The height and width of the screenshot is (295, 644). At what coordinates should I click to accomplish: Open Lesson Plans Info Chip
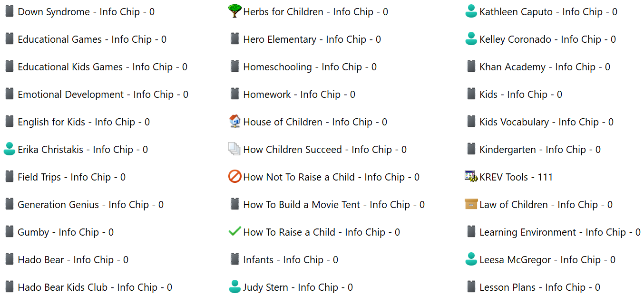pyautogui.click(x=539, y=287)
